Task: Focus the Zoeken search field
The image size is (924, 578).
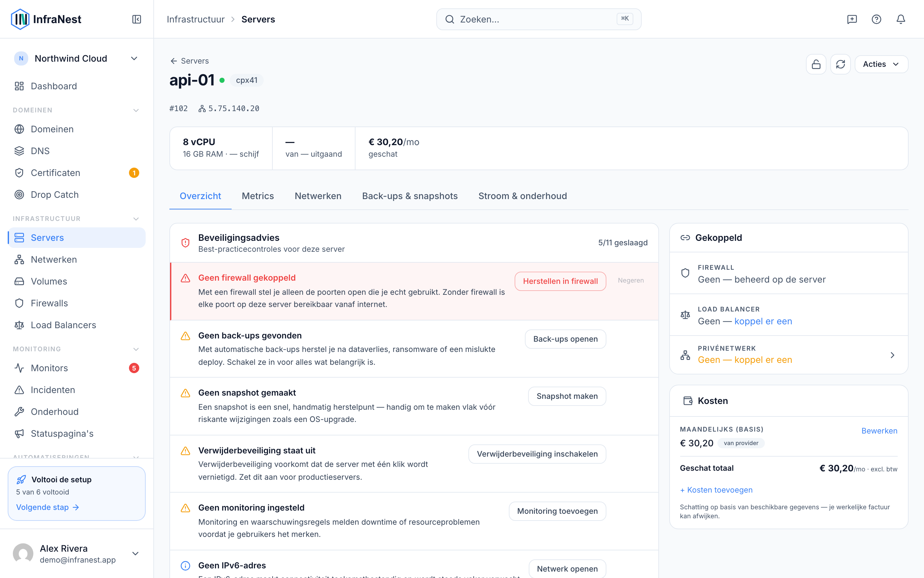Action: 539,20
